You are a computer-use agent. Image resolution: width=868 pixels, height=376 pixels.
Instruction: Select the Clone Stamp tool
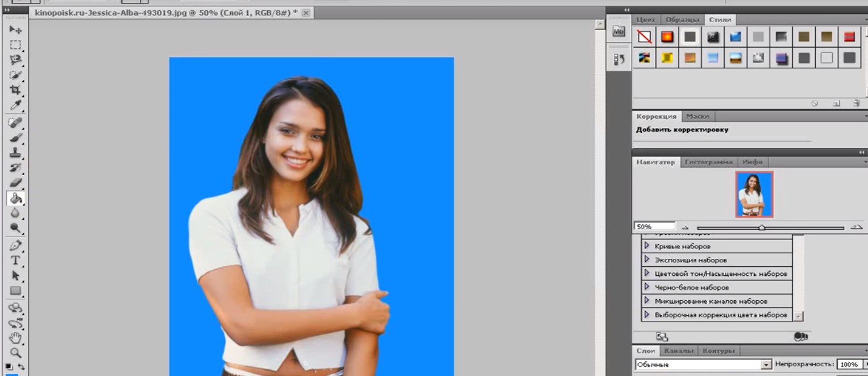click(x=15, y=153)
